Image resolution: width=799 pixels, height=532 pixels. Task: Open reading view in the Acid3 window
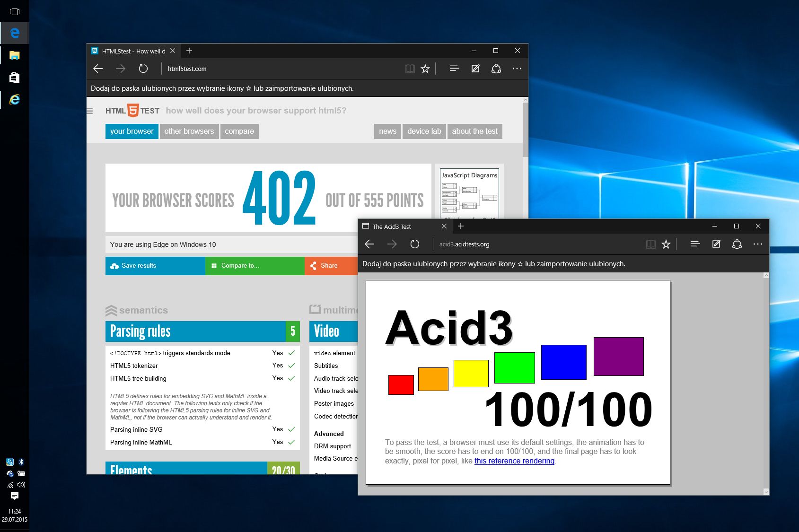651,244
